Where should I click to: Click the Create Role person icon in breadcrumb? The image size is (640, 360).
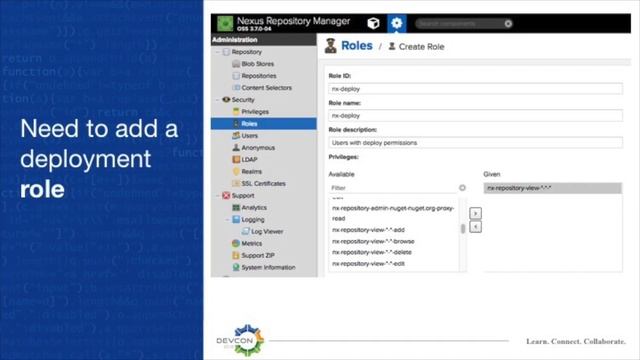(x=392, y=46)
